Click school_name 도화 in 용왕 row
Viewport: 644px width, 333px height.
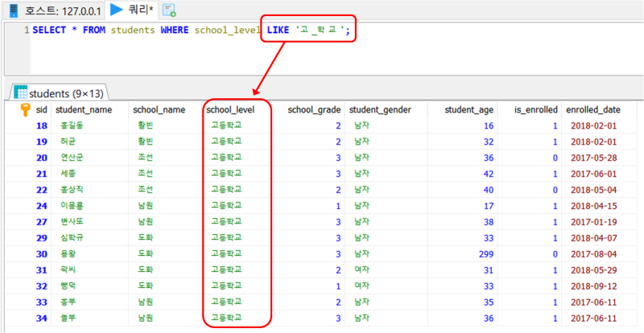point(146,254)
